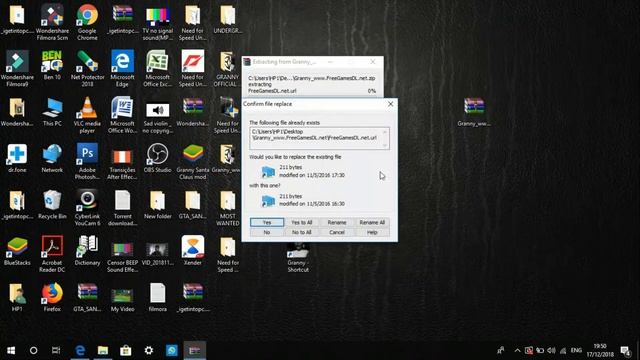
Task: Select Adobe Photoshop desktop icon
Action: tap(87, 161)
